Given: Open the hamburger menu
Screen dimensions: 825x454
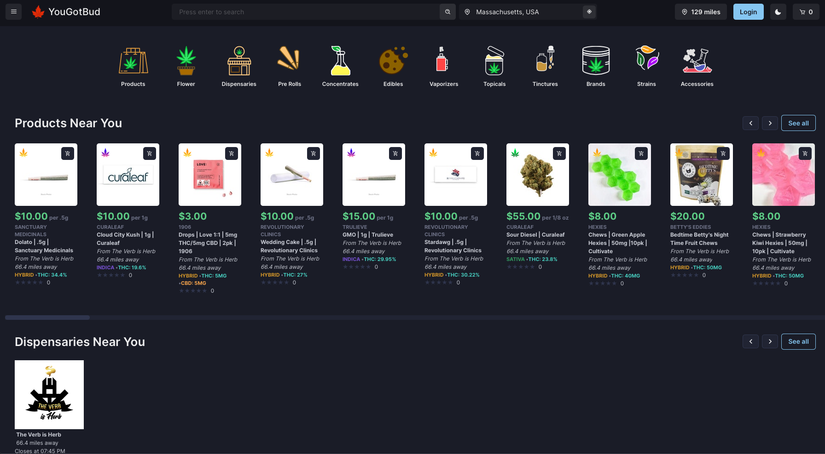Looking at the screenshot, I should pos(15,12).
